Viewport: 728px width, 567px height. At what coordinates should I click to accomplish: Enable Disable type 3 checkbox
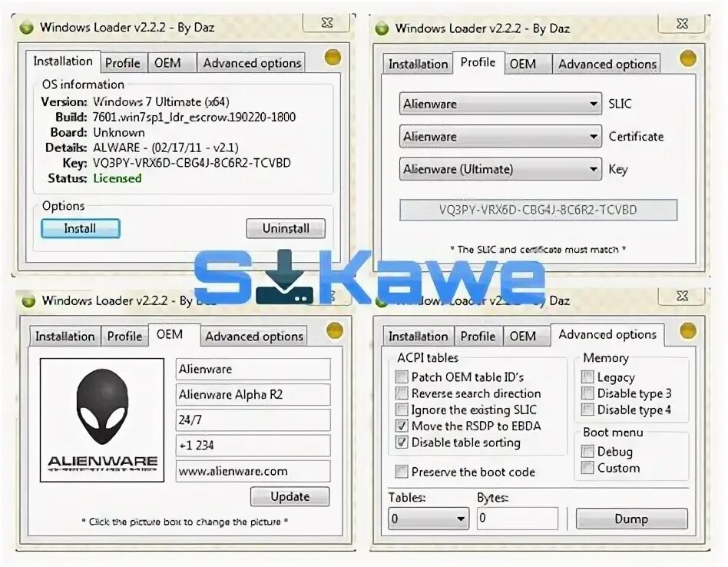coord(587,393)
